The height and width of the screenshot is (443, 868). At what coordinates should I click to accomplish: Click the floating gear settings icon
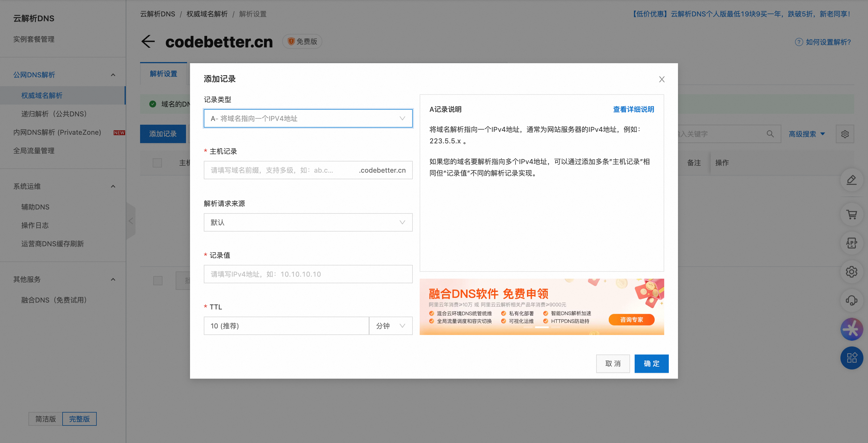pos(851,271)
